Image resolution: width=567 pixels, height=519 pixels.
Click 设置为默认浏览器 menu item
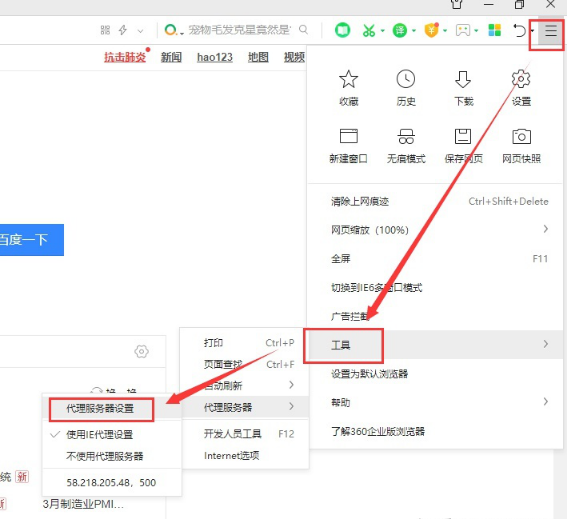coord(436,373)
